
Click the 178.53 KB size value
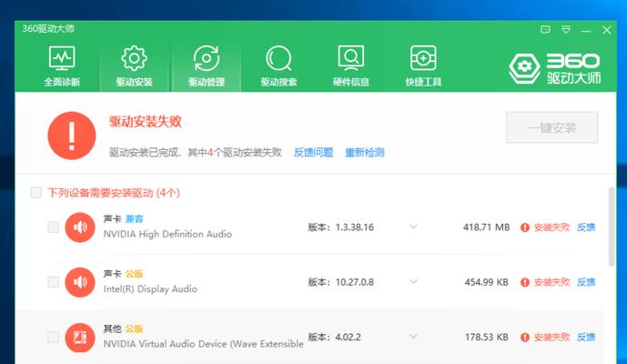pos(486,337)
